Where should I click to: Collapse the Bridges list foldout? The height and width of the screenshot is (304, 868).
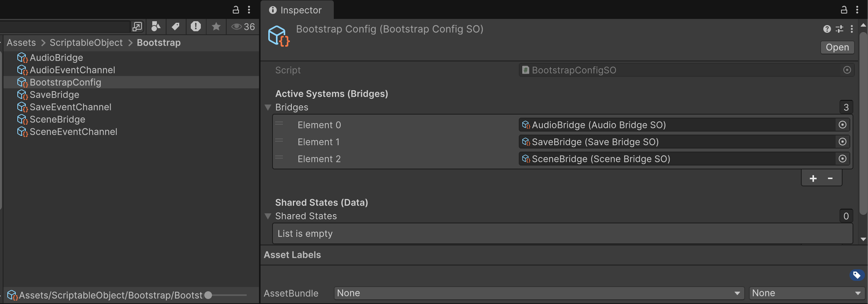click(x=268, y=107)
